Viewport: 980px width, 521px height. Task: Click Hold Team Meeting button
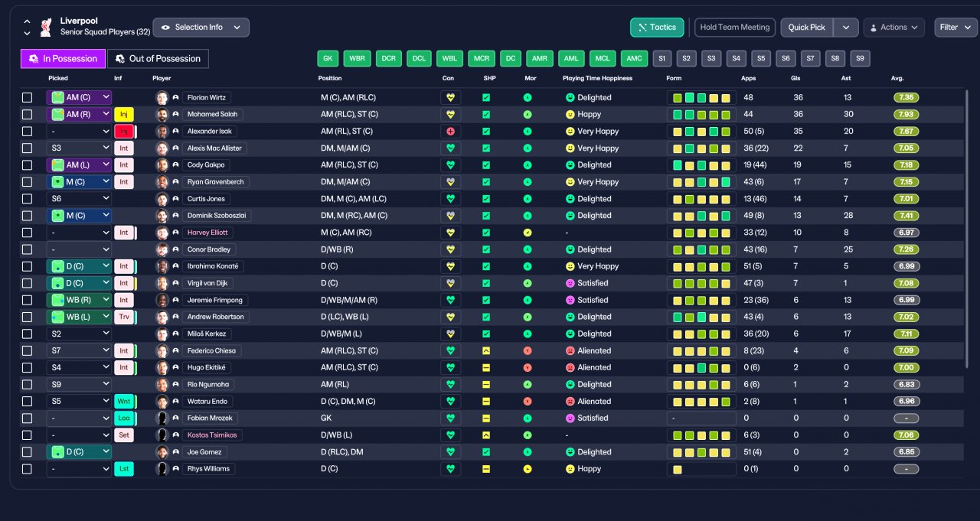point(735,28)
